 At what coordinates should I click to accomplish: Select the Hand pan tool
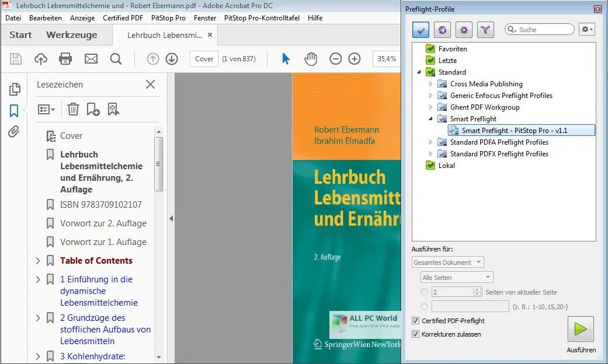[311, 59]
